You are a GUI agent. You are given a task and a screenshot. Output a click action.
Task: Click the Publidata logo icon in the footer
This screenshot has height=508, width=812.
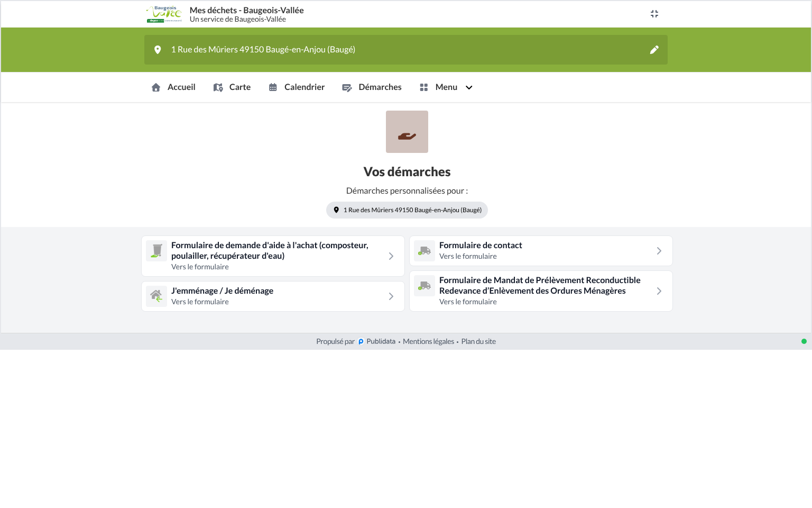point(361,342)
